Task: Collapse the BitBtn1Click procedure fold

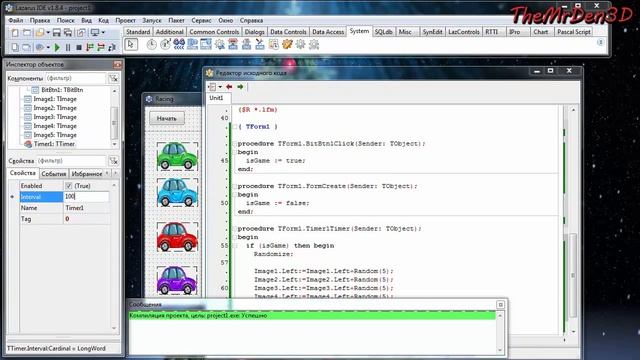Action: point(235,144)
